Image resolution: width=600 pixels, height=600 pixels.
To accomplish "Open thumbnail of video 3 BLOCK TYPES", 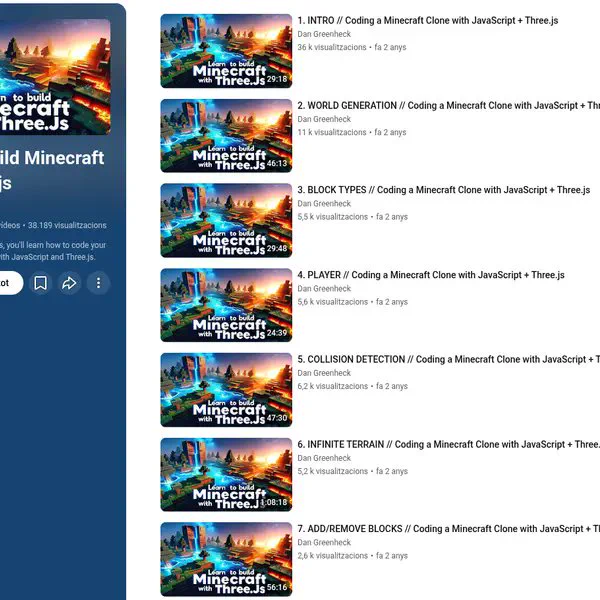I will pyautogui.click(x=226, y=220).
